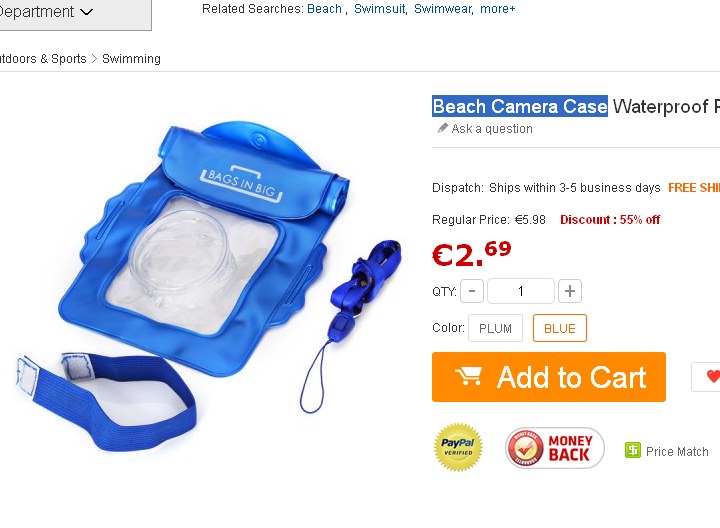This screenshot has width=720, height=528.
Task: Click the PayPal Verified badge
Action: point(458,447)
